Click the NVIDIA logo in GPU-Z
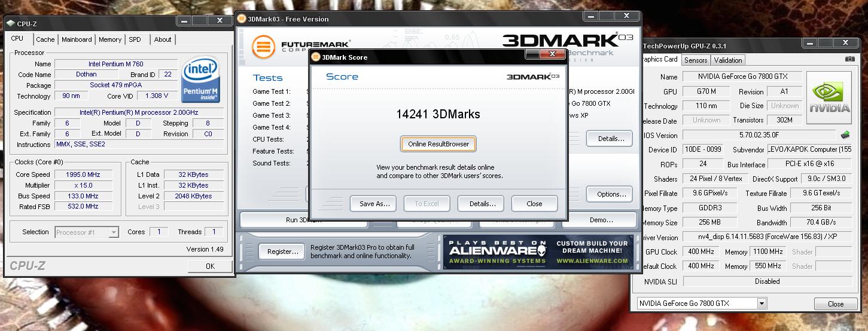Image resolution: width=868 pixels, height=331 pixels. (829, 98)
